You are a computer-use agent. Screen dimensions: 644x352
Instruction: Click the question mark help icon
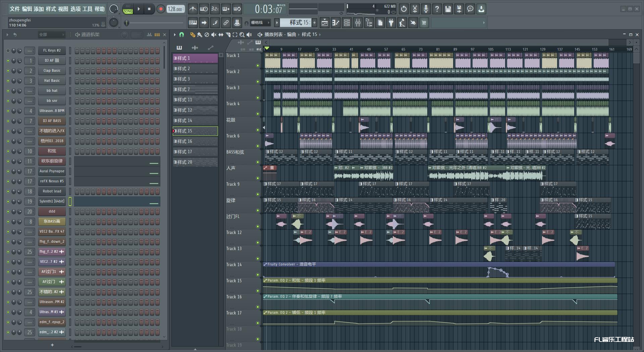[437, 9]
